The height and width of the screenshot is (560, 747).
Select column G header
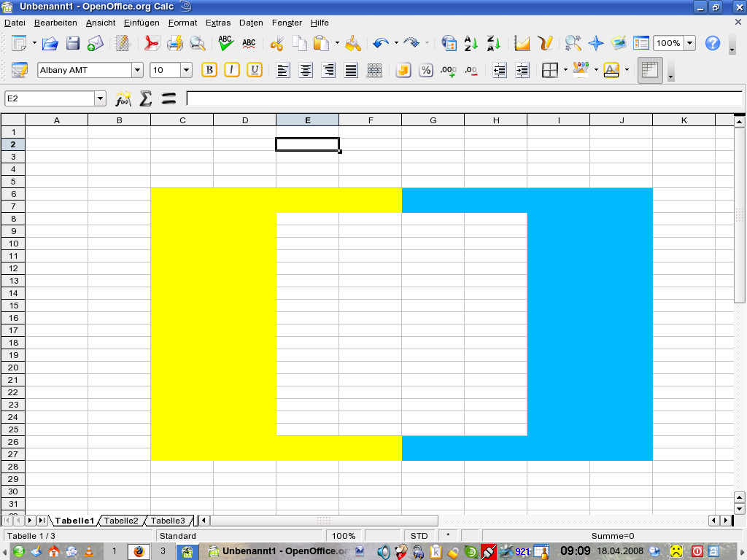pos(433,120)
